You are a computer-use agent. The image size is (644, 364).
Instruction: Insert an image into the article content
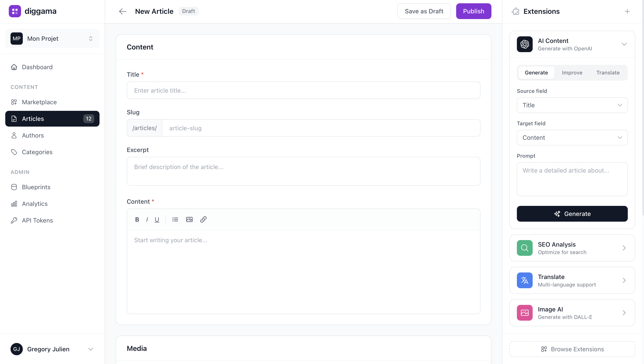point(189,219)
